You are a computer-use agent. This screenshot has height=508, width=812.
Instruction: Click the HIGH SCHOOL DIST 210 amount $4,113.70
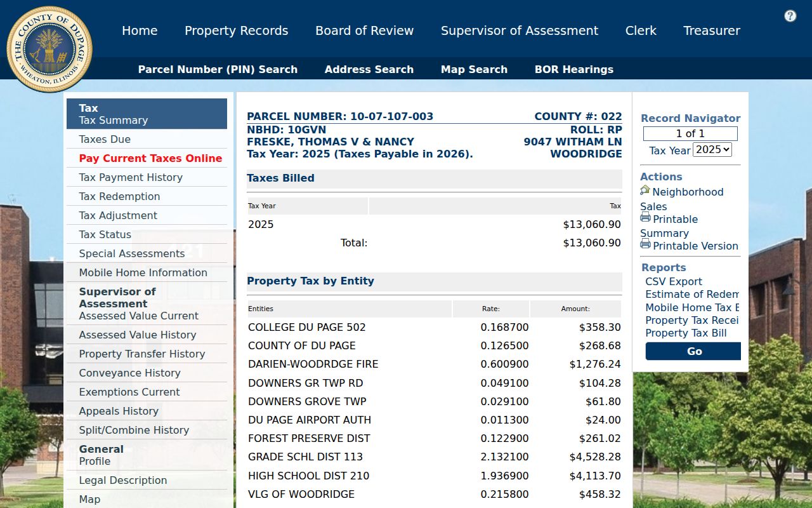tap(595, 476)
